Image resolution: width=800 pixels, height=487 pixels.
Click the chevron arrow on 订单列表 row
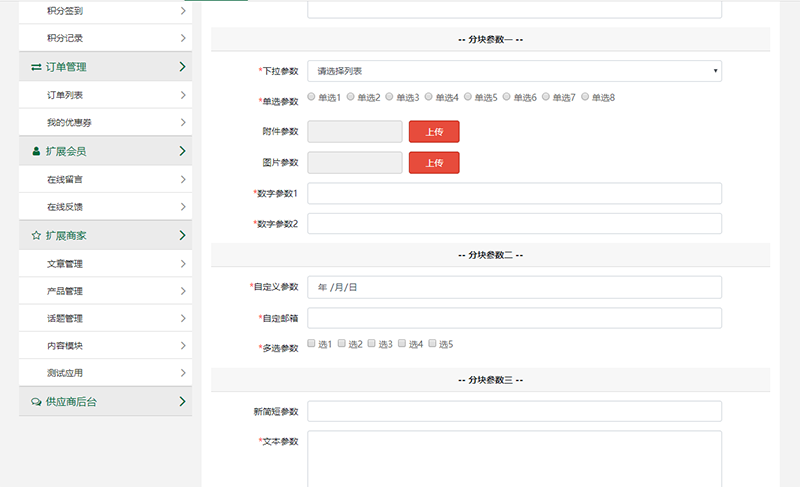[x=183, y=95]
